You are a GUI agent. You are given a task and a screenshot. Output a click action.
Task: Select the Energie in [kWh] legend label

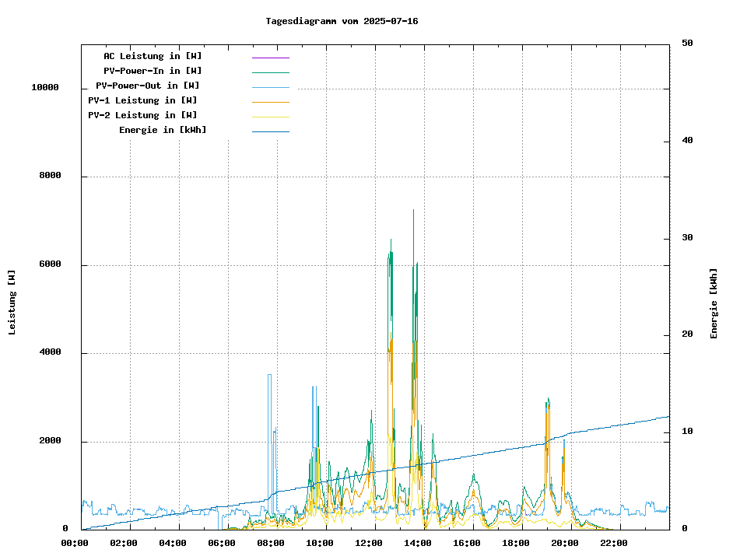pyautogui.click(x=163, y=130)
